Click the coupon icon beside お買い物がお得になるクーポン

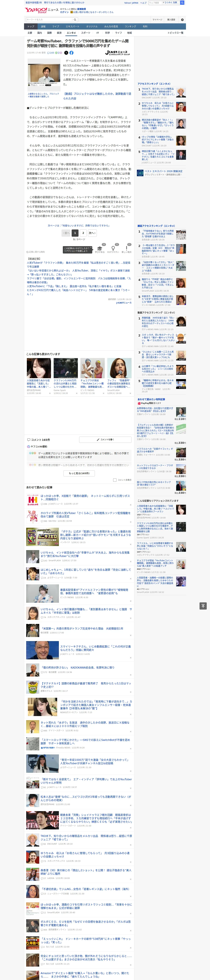[72, 12]
